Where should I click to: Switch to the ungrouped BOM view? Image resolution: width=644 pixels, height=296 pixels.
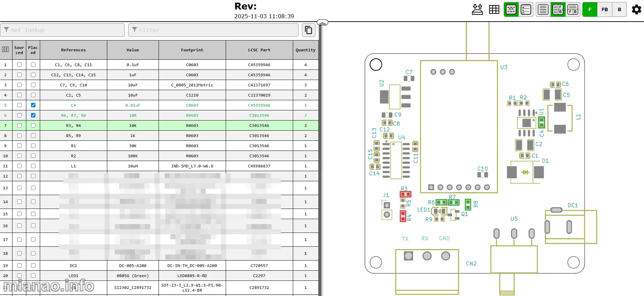pyautogui.click(x=526, y=9)
